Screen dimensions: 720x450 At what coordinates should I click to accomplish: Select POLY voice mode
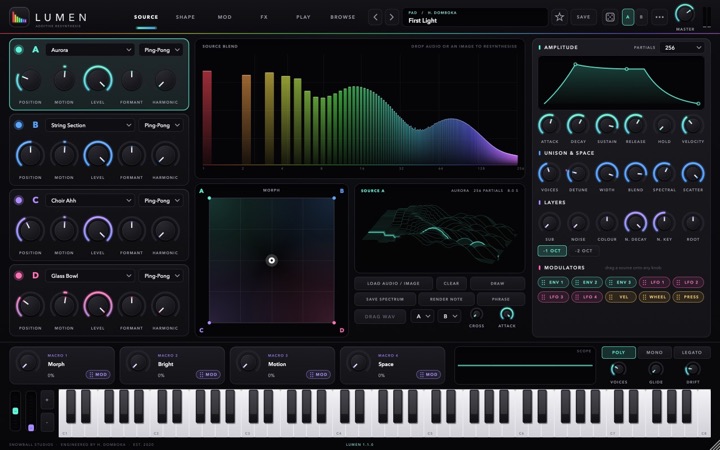pyautogui.click(x=619, y=352)
